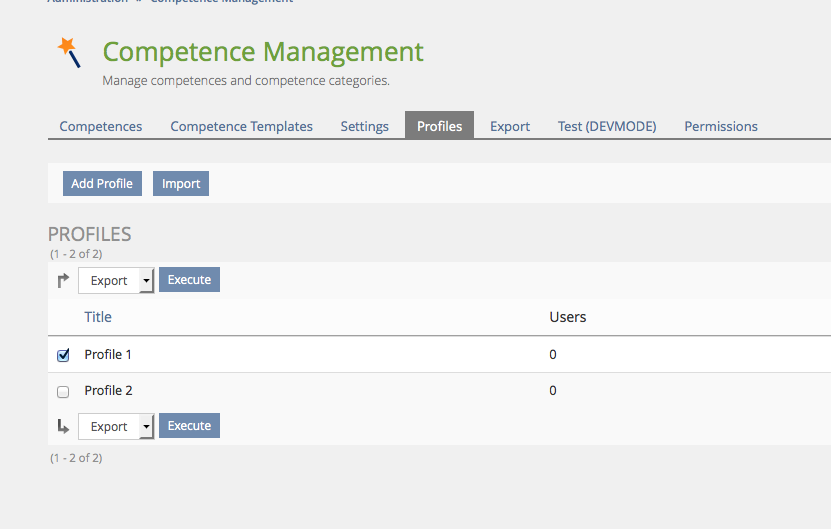Go to the Settings tab
The height and width of the screenshot is (529, 831).
pos(364,126)
